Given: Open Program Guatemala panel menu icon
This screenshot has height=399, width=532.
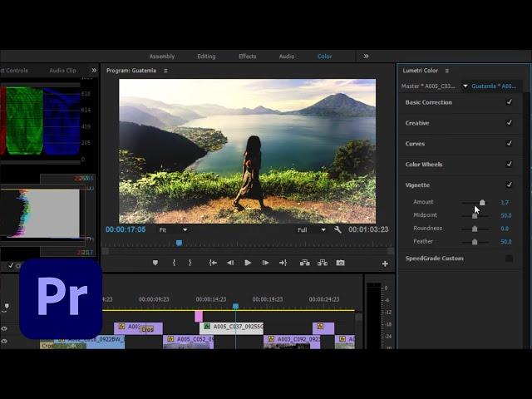Looking at the screenshot, I should (165, 71).
